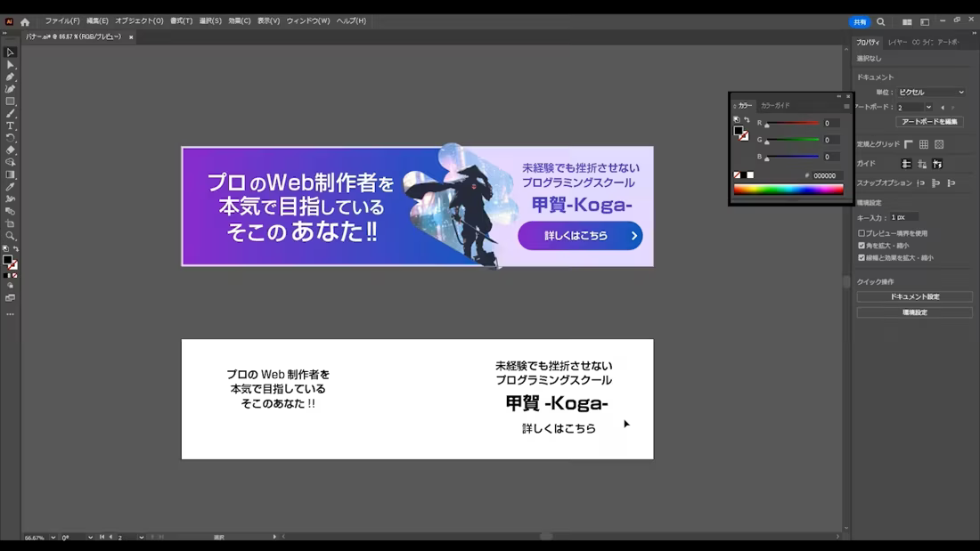Uncheck 角を拡大・縮小 checkbox

[862, 246]
